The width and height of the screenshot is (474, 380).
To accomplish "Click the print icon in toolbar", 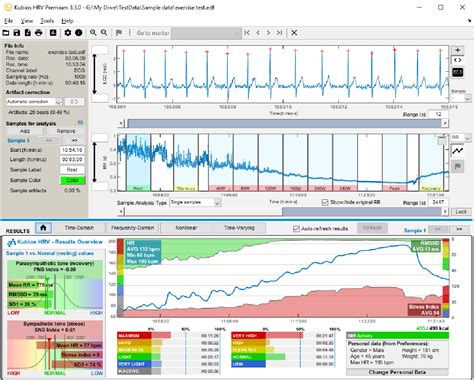I will point(39,33).
